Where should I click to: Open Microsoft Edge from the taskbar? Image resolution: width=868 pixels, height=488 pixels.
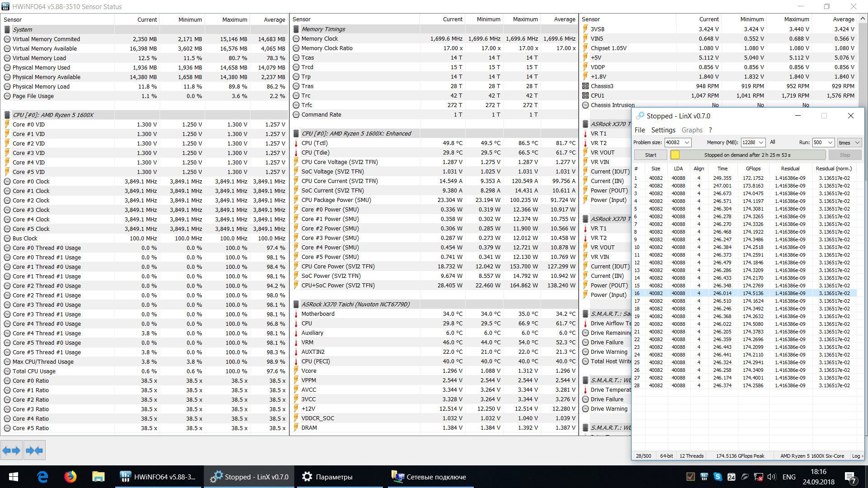pos(42,477)
